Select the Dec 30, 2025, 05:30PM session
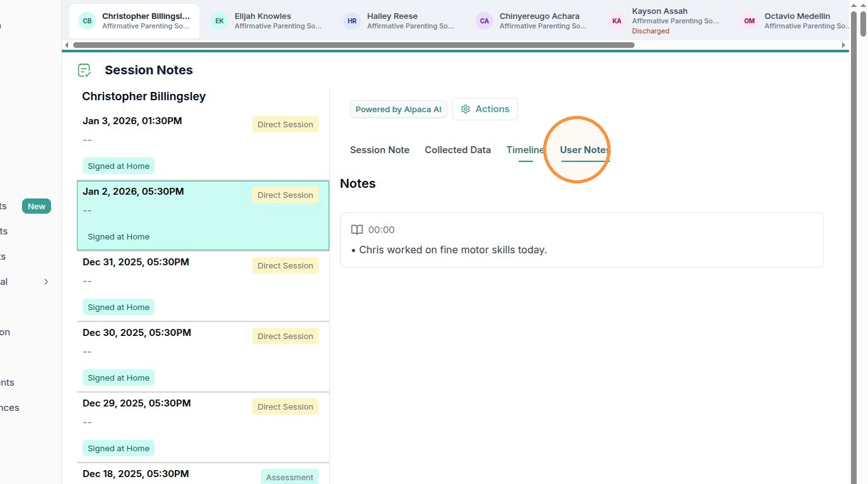Viewport: 868px width, 484px height. click(x=203, y=357)
